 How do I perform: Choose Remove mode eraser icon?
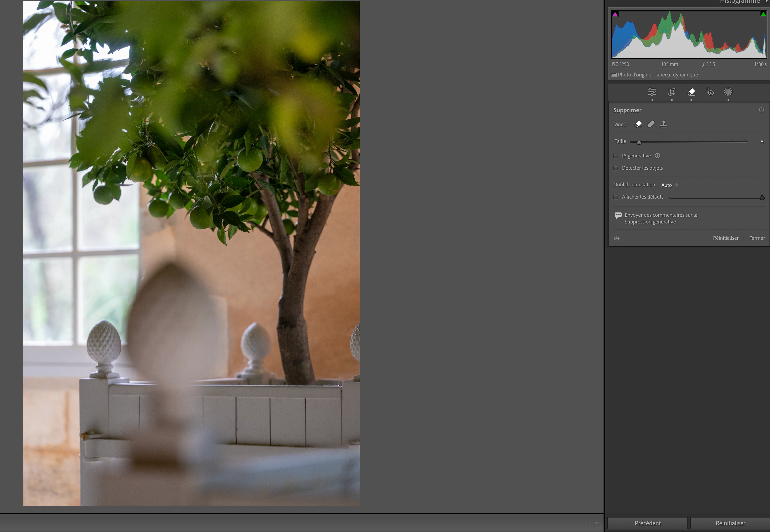tap(638, 124)
